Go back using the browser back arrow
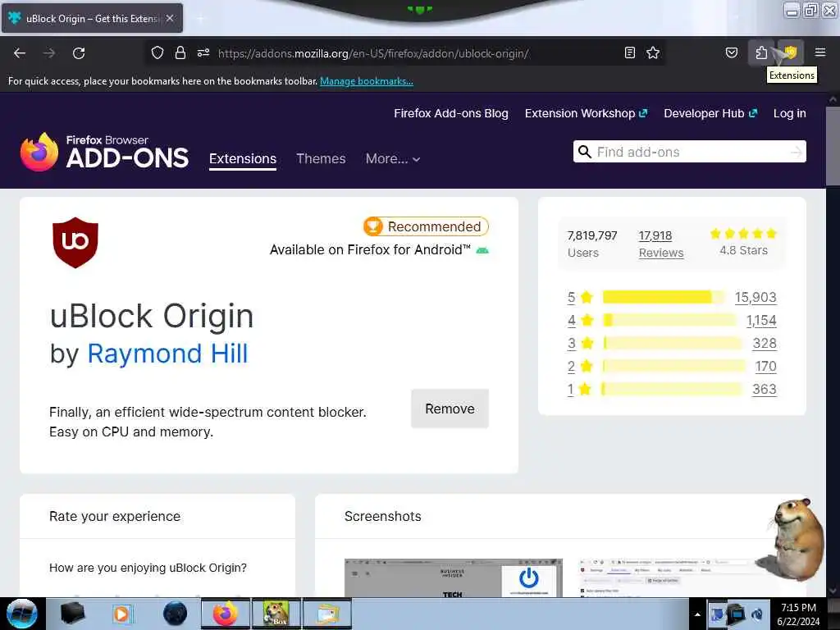This screenshot has width=840, height=630. tap(20, 53)
